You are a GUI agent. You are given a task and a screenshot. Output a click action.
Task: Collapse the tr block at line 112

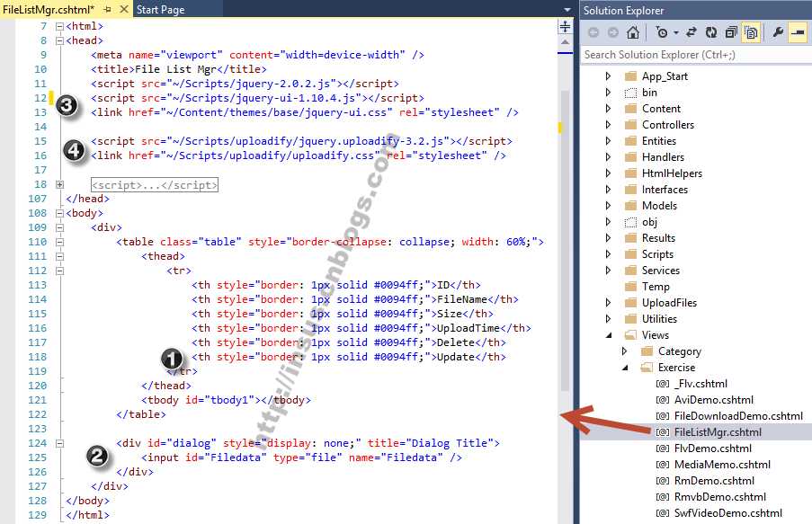coord(59,271)
